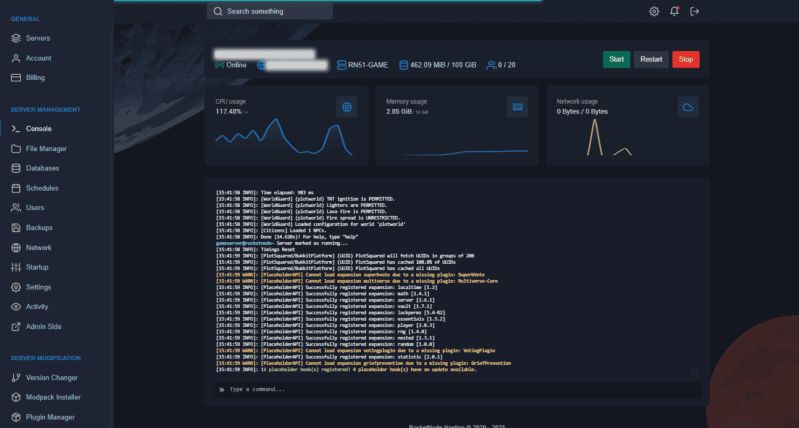Open the Version Changer link
The height and width of the screenshot is (428, 799).
click(52, 378)
